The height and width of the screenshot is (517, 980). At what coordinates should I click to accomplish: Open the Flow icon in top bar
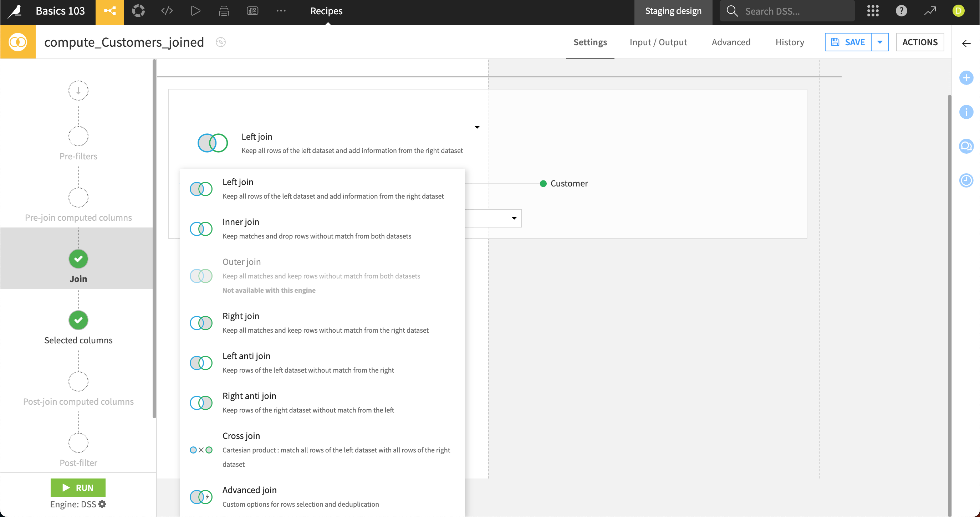109,11
